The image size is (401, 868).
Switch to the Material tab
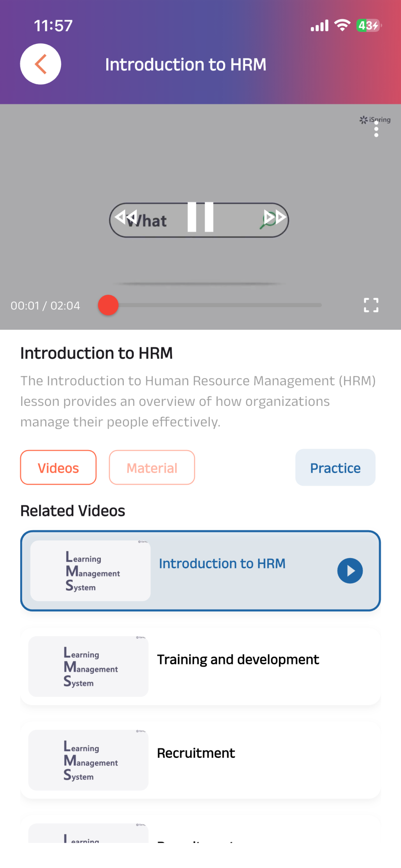[x=152, y=468]
